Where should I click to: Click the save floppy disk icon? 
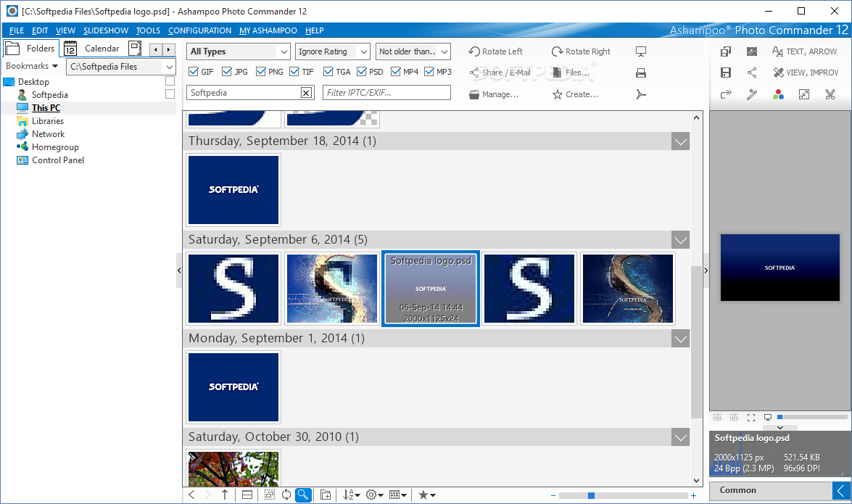point(725,73)
